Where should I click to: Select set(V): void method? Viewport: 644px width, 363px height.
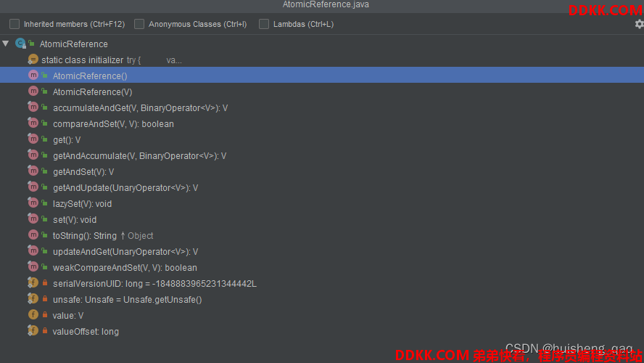pos(322,219)
